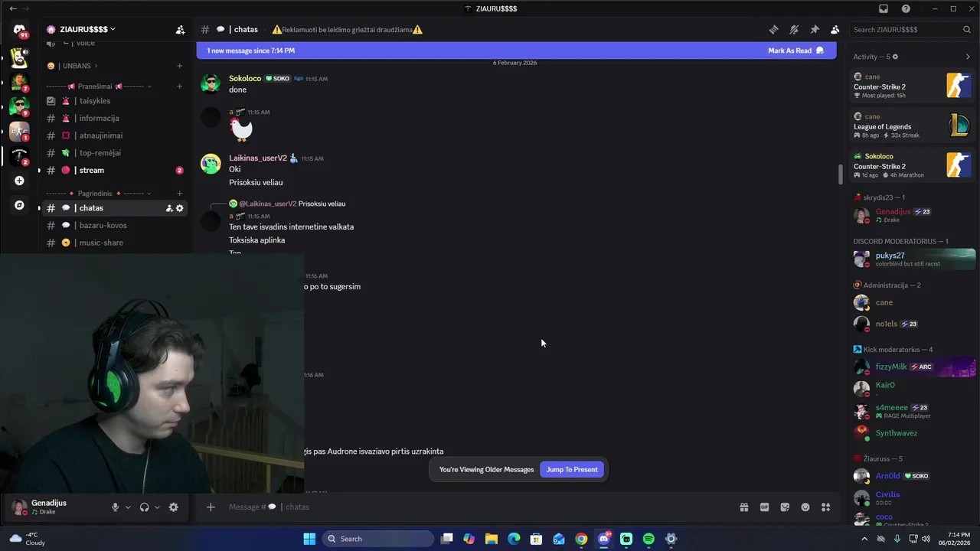This screenshot has height=551, width=980.
Task: Open Discord Help
Action: coord(906,8)
